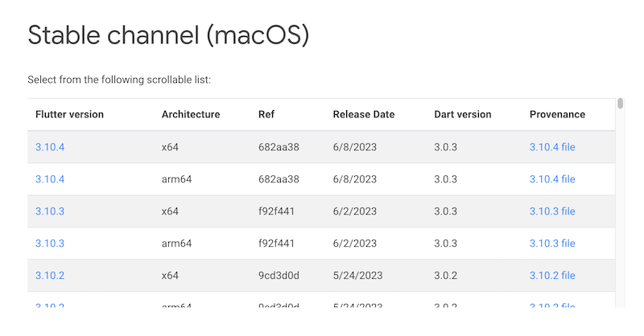644x336 pixels.
Task: Open 3.10.4 file provenance for x64 row
Action: 552,147
